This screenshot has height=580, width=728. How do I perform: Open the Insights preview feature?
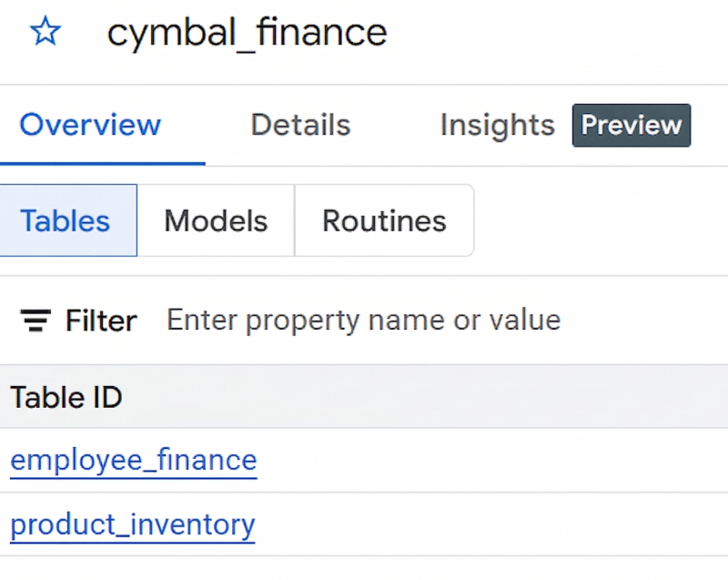[497, 125]
